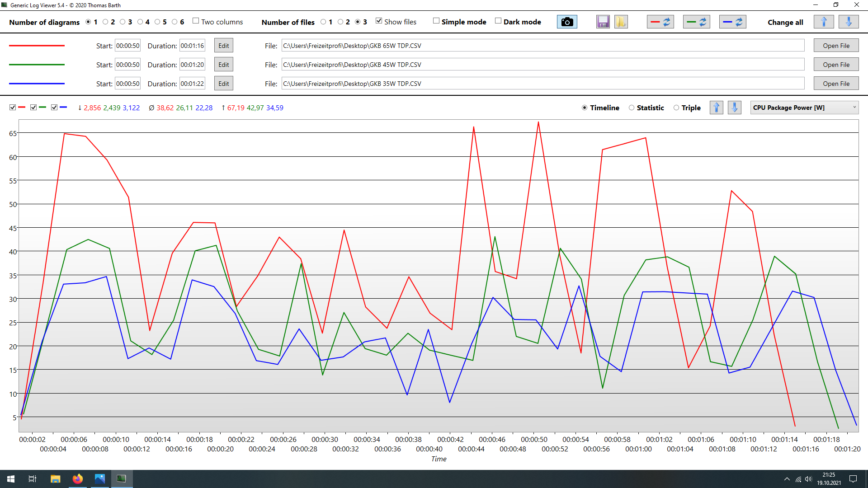Click the camera screenshot icon
Image resolution: width=868 pixels, height=488 pixels.
tap(567, 22)
